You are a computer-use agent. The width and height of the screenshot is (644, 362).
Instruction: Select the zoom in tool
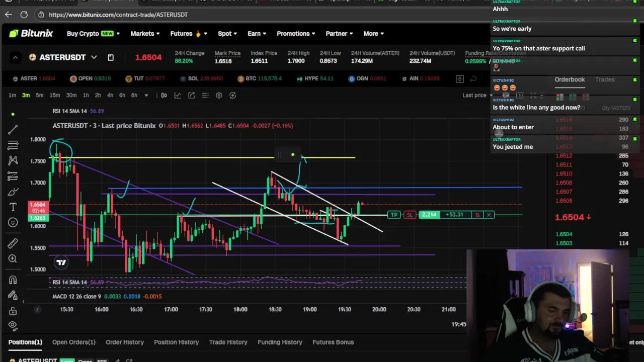pyautogui.click(x=13, y=259)
